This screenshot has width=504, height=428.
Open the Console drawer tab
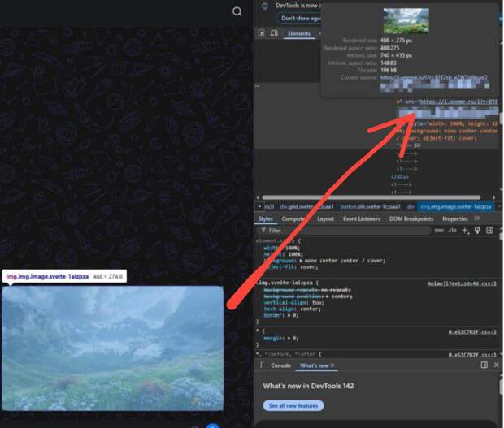click(x=280, y=365)
